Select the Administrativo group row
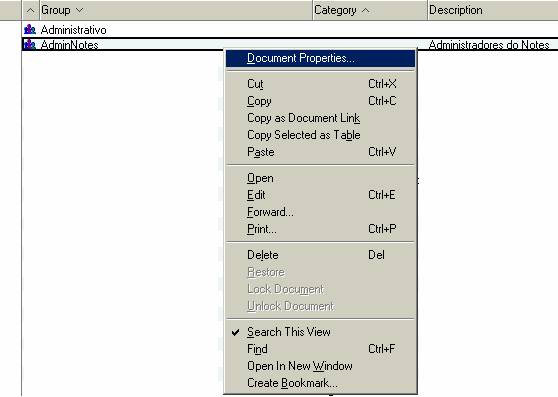558x397 pixels. pyautogui.click(x=290, y=30)
